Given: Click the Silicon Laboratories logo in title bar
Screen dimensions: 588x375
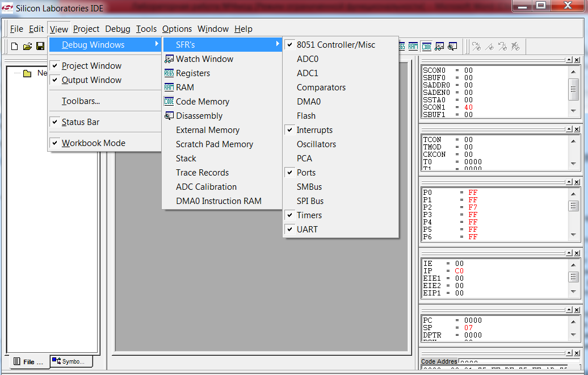Looking at the screenshot, I should [7, 7].
